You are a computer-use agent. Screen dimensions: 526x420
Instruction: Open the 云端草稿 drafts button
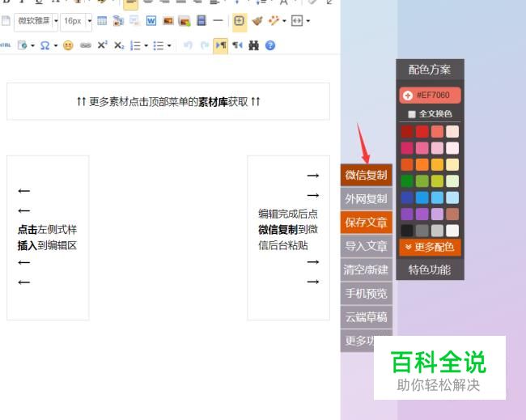(367, 317)
